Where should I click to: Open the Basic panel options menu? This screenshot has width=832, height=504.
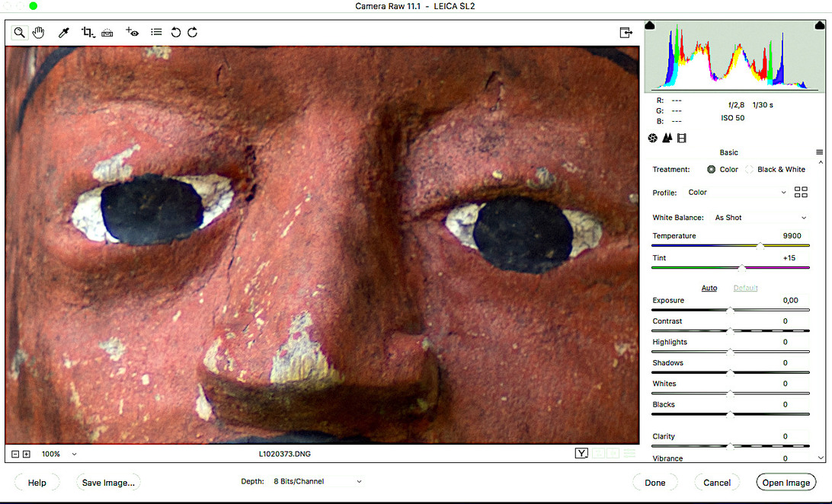click(819, 152)
